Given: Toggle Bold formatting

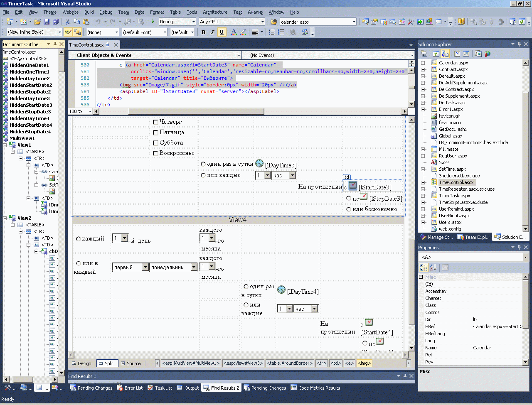Looking at the screenshot, I should [203, 32].
